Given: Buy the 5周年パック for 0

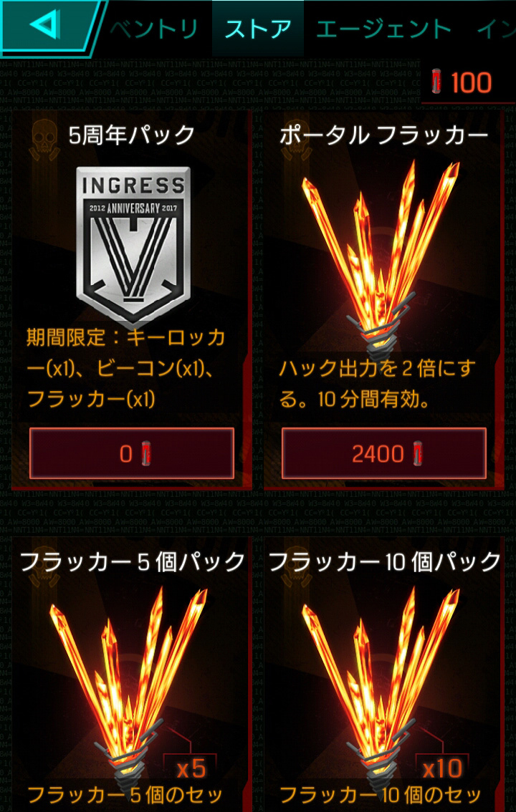Looking at the screenshot, I should click(132, 453).
